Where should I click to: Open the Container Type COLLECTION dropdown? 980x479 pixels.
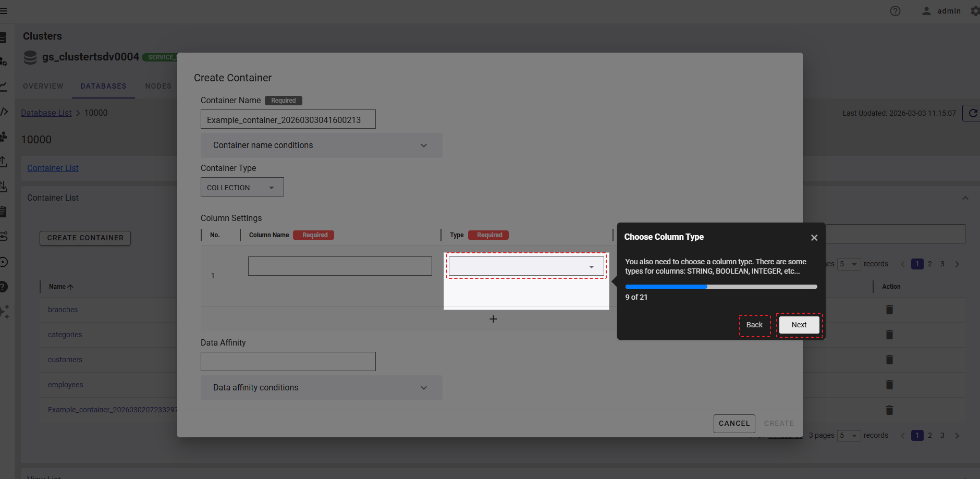click(242, 187)
